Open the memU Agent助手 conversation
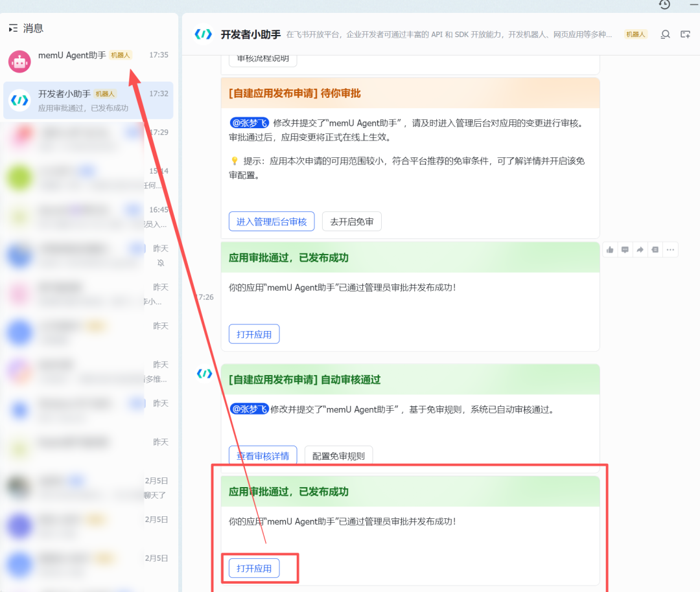700x592 pixels. click(88, 62)
